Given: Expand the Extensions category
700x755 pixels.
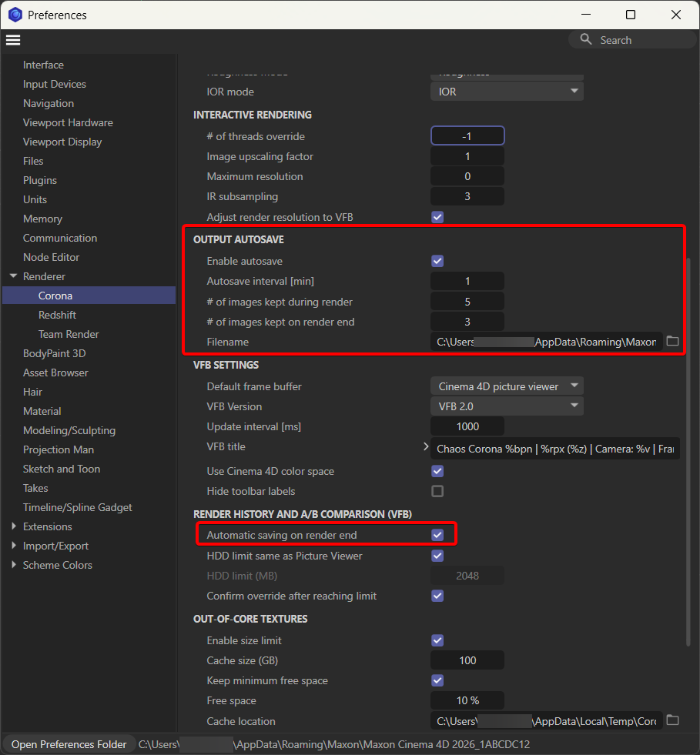Looking at the screenshot, I should (14, 526).
